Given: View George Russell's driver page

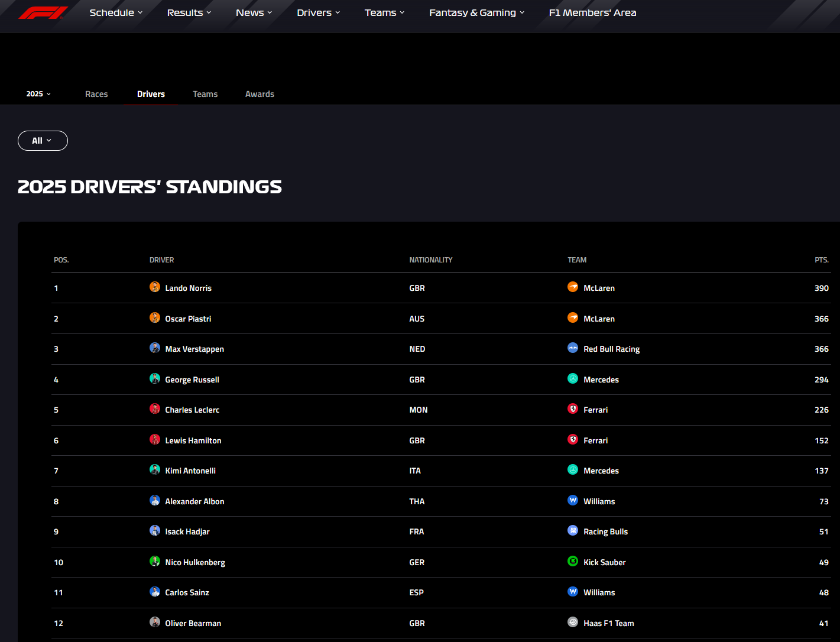Looking at the screenshot, I should tap(192, 380).
